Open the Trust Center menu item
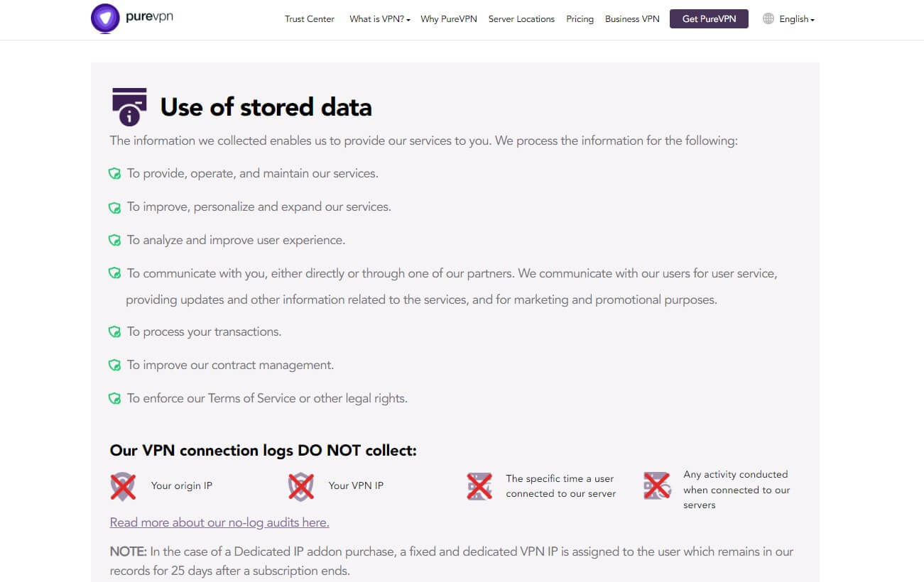The height and width of the screenshot is (582, 924). pos(309,19)
